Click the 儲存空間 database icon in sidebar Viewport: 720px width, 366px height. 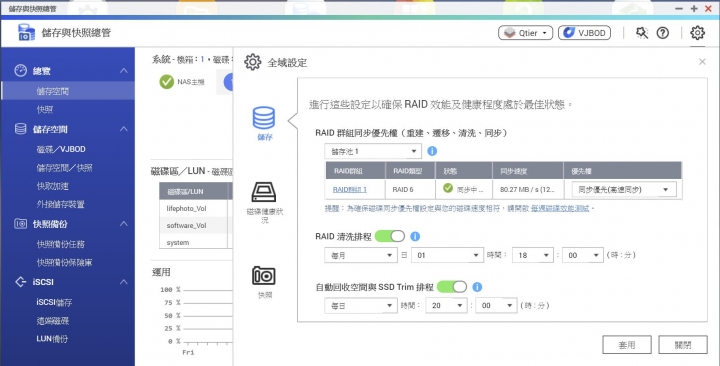pos(21,129)
